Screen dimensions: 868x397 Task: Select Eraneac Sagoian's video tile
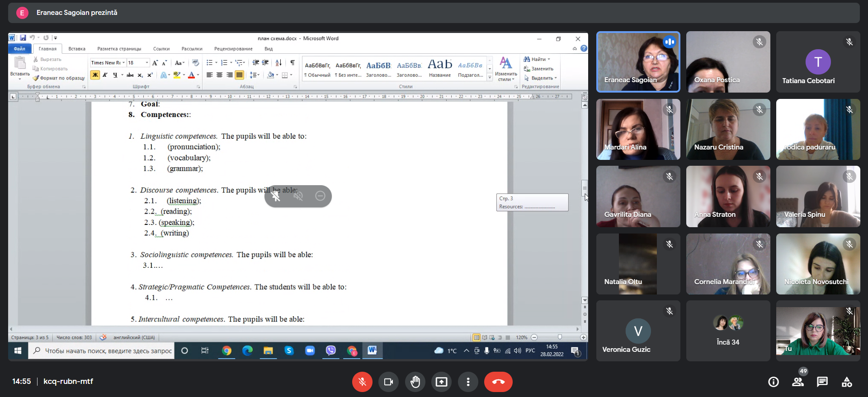click(638, 62)
